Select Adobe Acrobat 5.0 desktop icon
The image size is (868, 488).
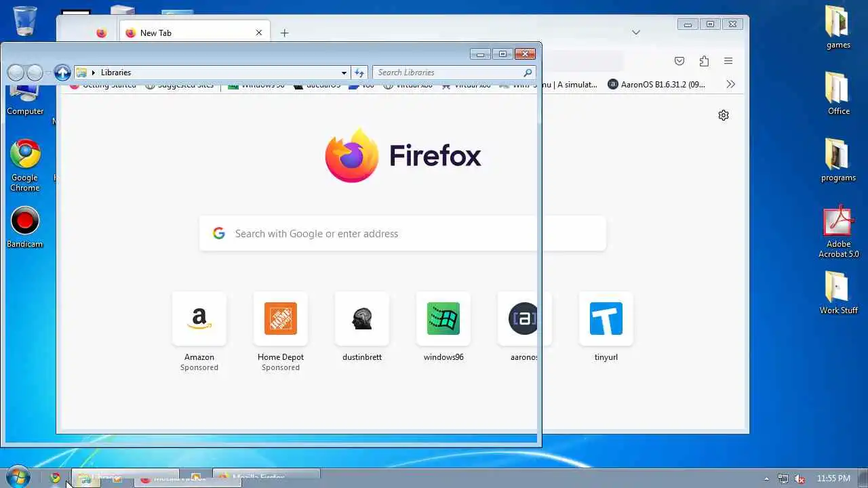pos(838,232)
